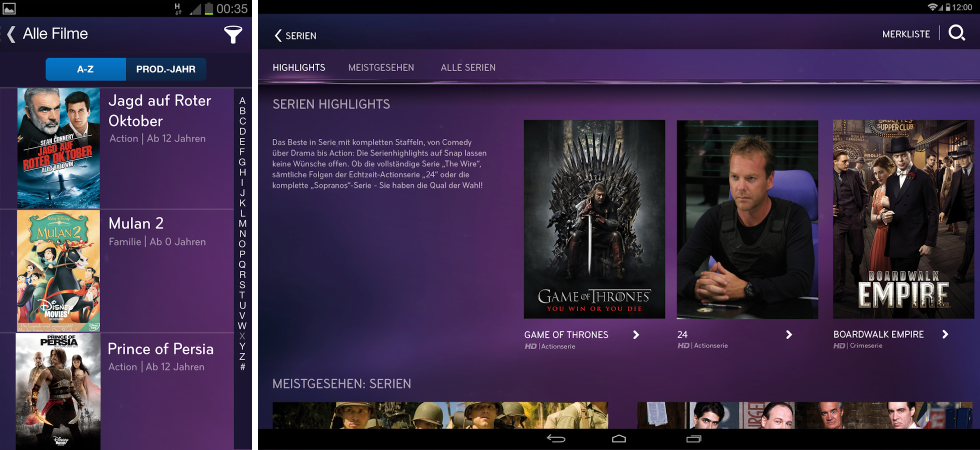Jump to letter J in film index

pyautogui.click(x=242, y=192)
